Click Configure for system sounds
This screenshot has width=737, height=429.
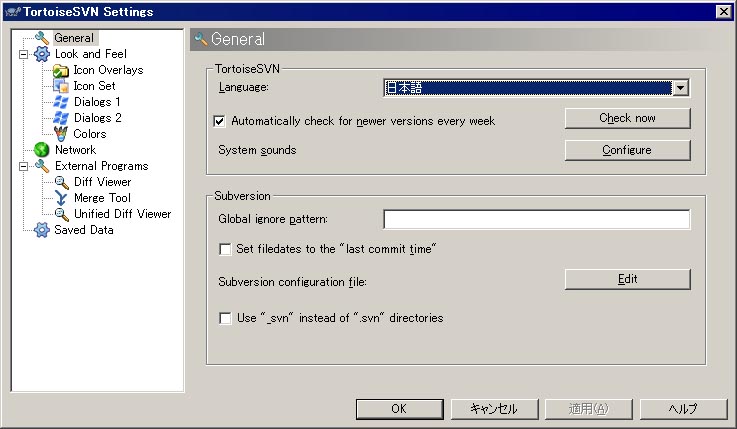(x=627, y=150)
